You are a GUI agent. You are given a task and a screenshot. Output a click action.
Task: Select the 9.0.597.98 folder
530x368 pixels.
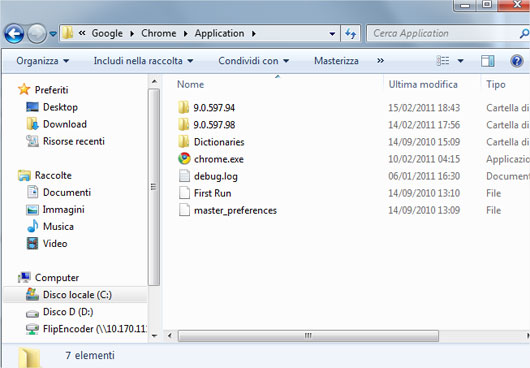(206, 125)
